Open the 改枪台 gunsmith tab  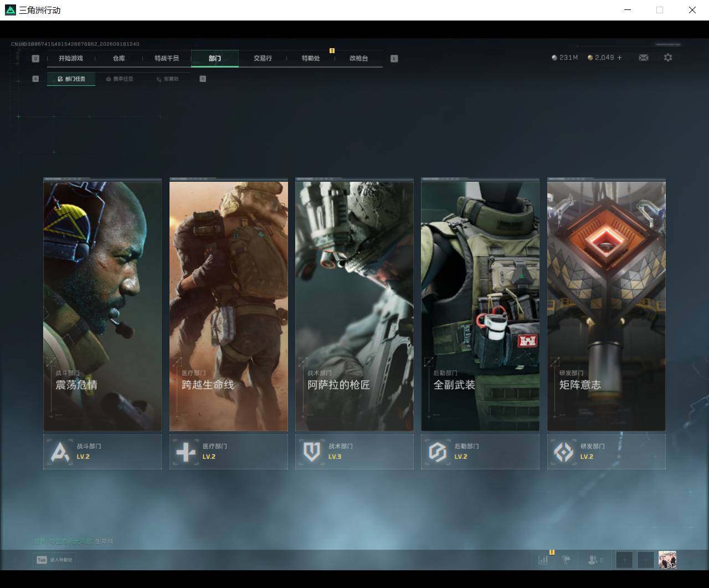(359, 58)
